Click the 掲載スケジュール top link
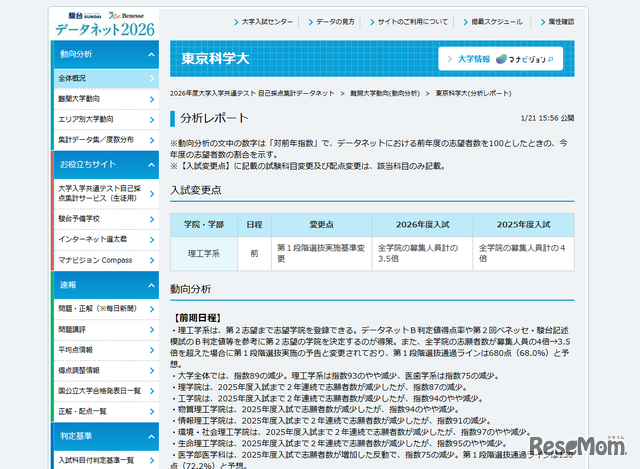Screen dimensions: 640x469 click(x=493, y=22)
